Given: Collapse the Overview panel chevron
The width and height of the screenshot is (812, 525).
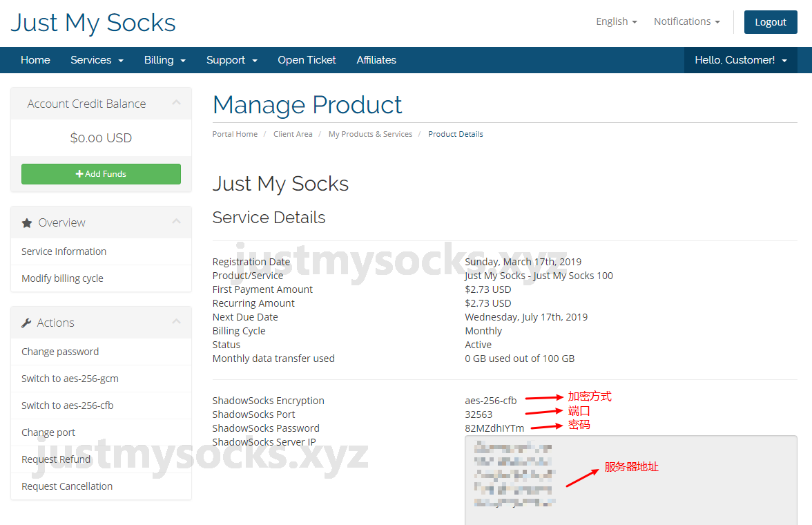Looking at the screenshot, I should (x=176, y=221).
